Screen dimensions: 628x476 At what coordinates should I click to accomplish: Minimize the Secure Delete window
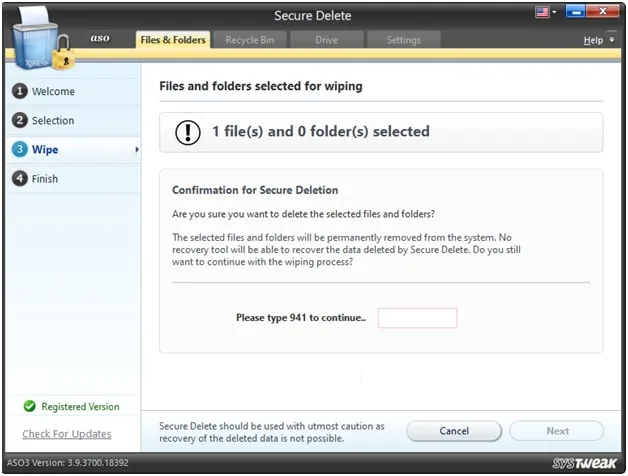[x=576, y=12]
